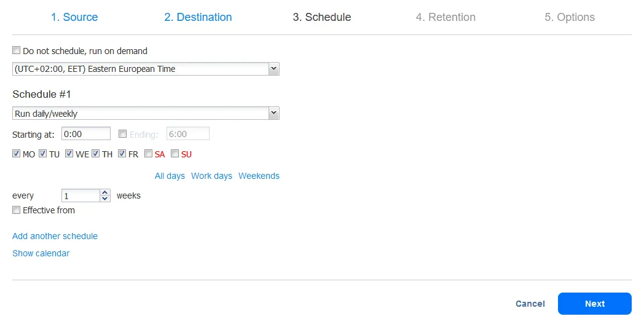Switch to the 2. Destination step
This screenshot has height=327, width=644.
[x=198, y=17]
